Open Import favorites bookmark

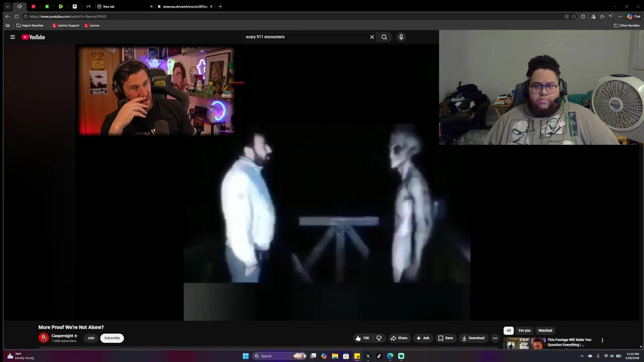click(30, 25)
